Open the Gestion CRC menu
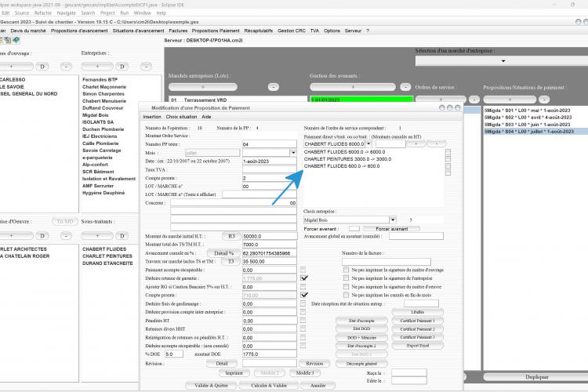The height and width of the screenshot is (392, 588). tap(292, 31)
